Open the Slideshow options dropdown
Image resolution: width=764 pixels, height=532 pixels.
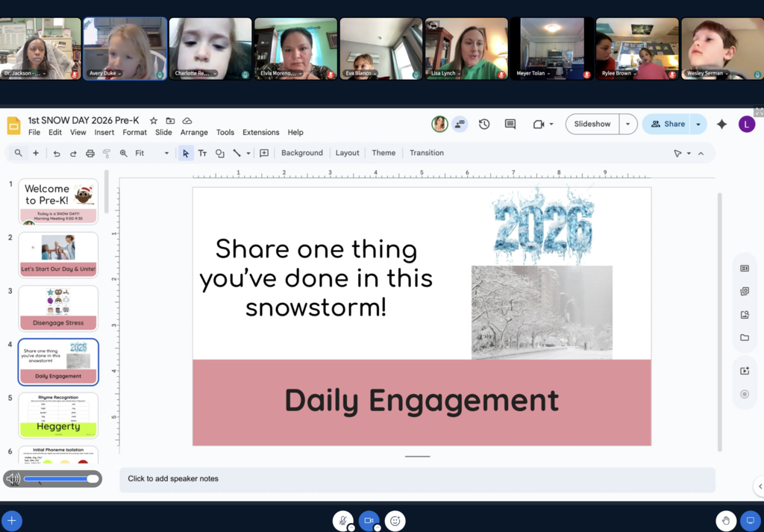[x=627, y=124]
